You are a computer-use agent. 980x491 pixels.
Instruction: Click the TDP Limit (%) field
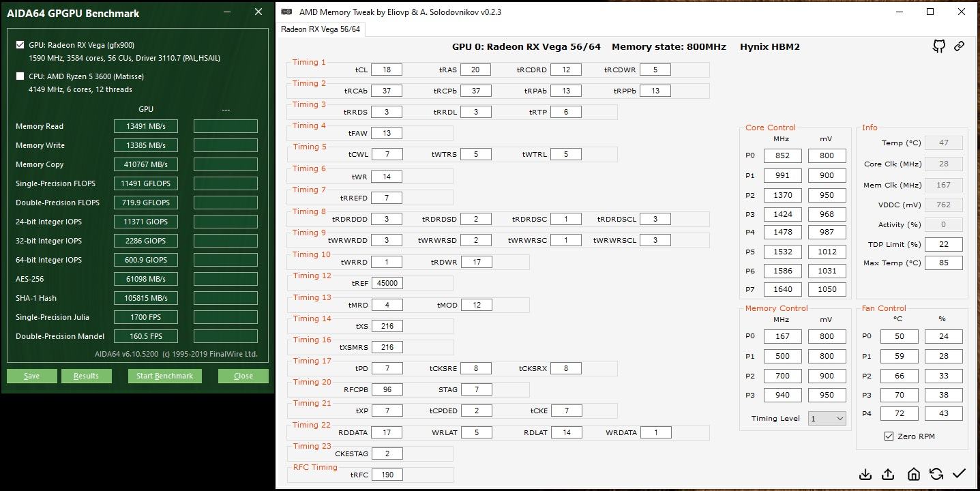pos(944,244)
